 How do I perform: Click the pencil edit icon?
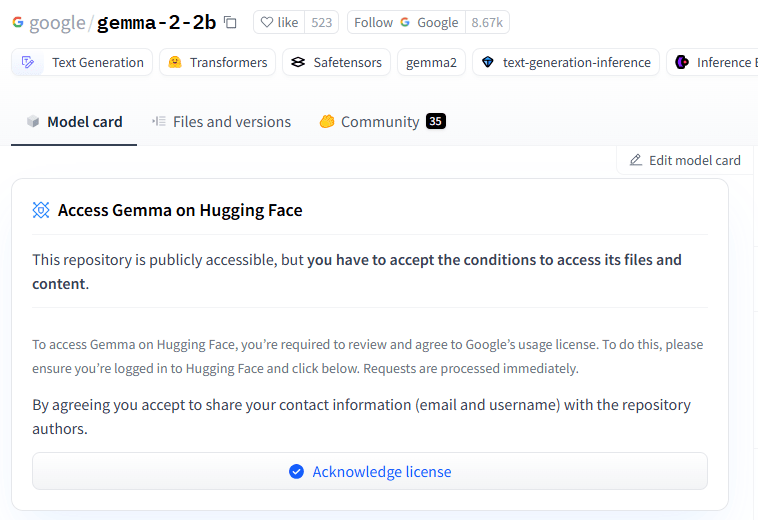[636, 160]
